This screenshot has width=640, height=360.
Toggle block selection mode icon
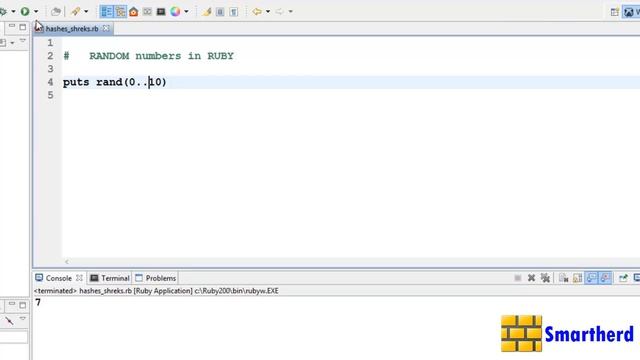[x=220, y=12]
